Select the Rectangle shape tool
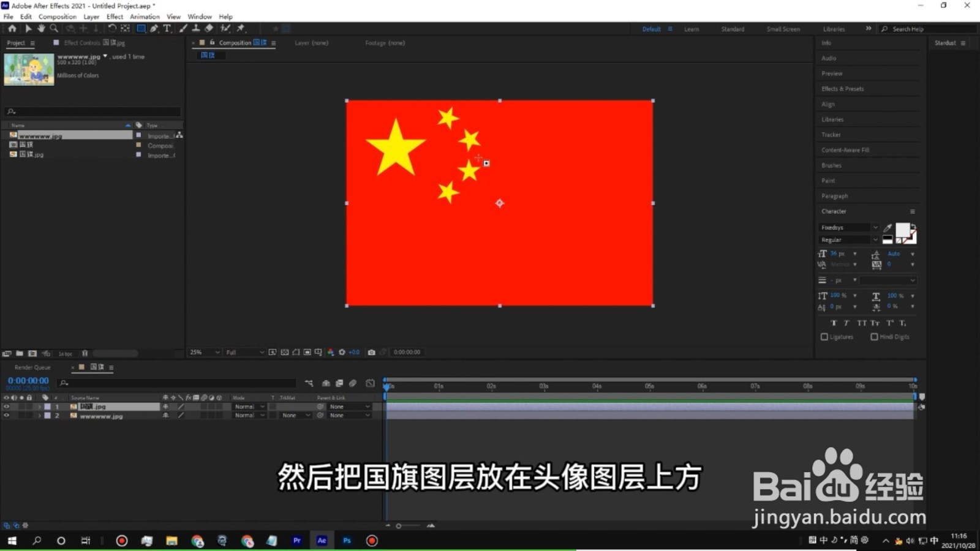This screenshot has width=980, height=551. (141, 28)
